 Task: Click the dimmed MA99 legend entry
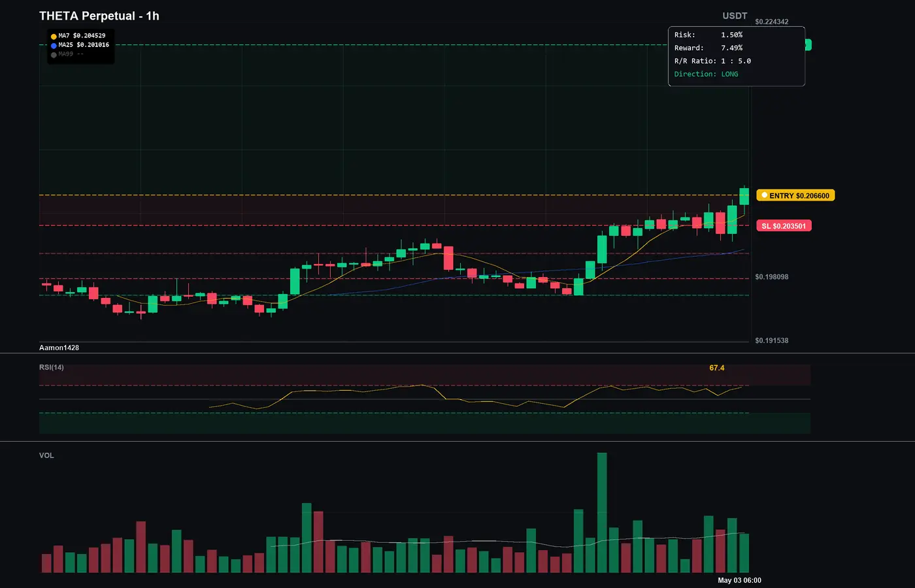(71, 54)
